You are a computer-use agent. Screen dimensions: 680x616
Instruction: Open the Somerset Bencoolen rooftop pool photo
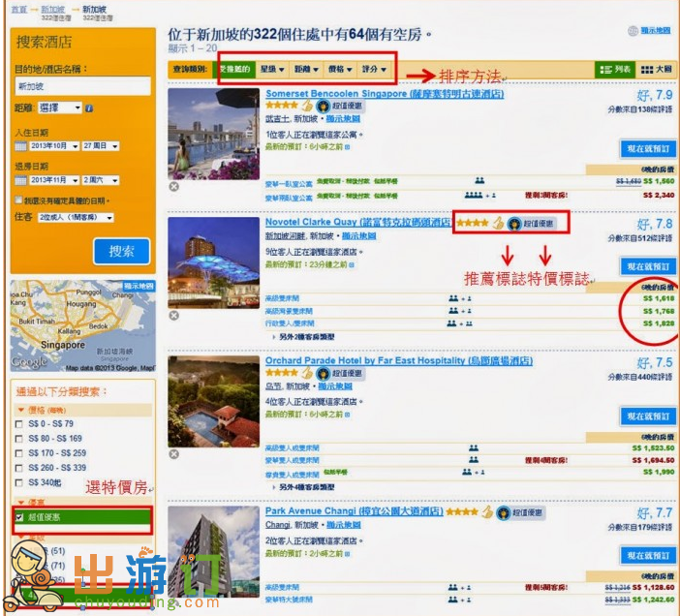[x=214, y=134]
